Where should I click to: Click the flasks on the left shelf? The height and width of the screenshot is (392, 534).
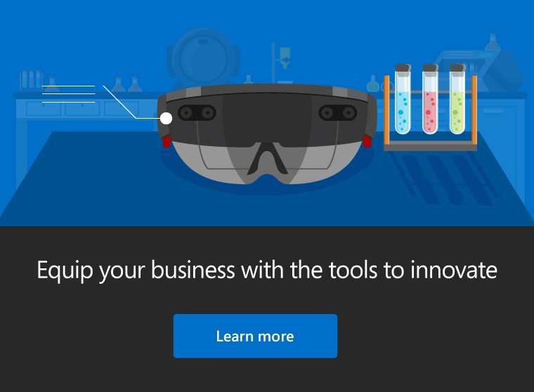pos(126,84)
